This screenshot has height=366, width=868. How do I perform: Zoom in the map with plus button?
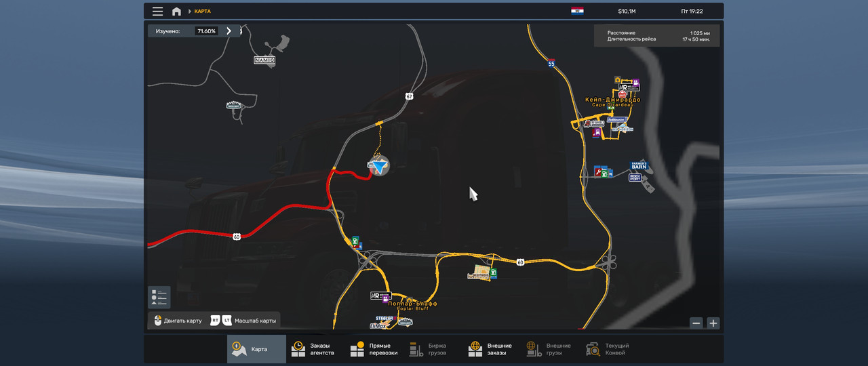[x=713, y=323]
